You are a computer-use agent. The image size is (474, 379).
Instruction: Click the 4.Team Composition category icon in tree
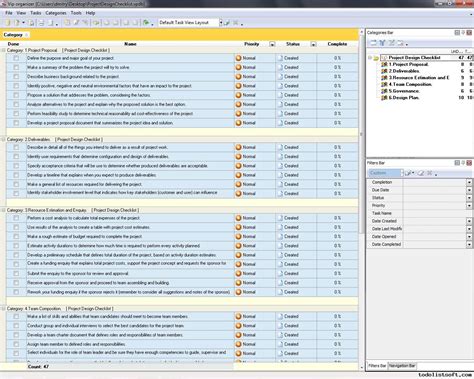tap(384, 84)
